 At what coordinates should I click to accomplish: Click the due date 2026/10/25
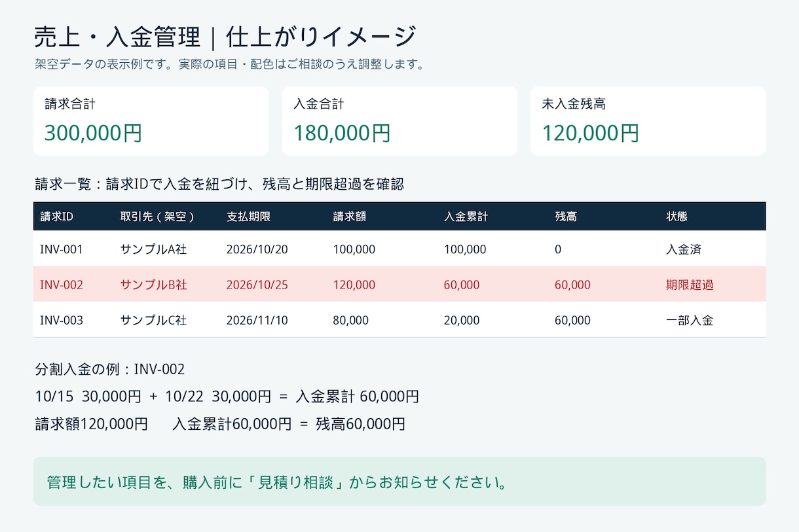pyautogui.click(x=257, y=285)
